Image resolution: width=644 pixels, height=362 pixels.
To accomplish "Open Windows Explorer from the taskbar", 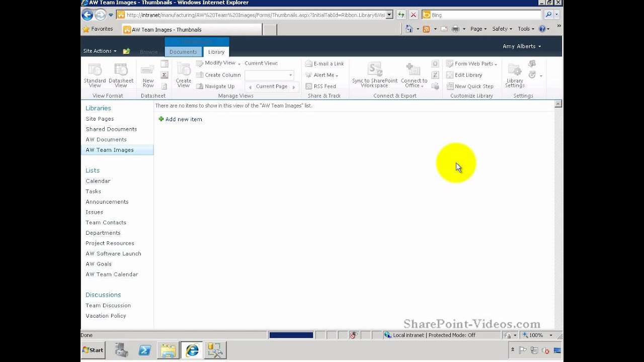I will click(168, 350).
